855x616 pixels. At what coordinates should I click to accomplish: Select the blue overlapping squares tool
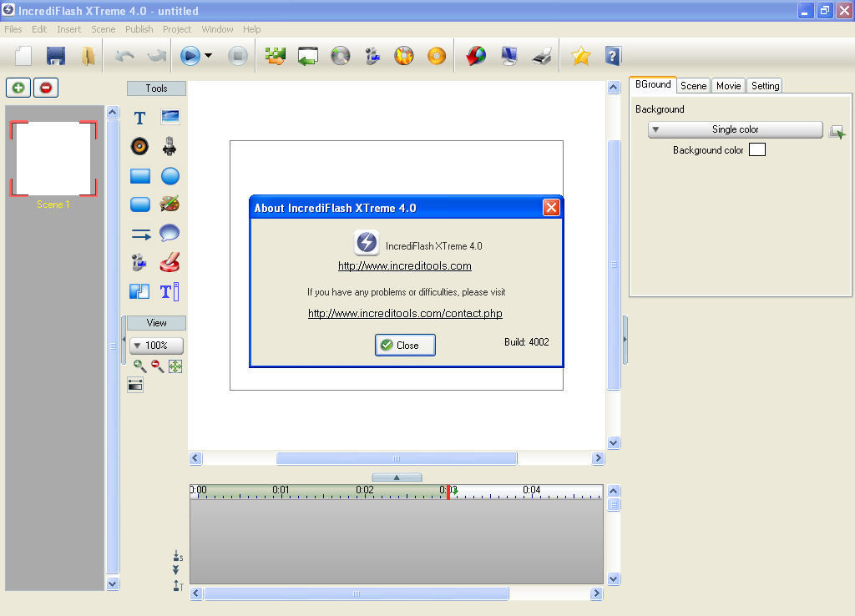(139, 291)
